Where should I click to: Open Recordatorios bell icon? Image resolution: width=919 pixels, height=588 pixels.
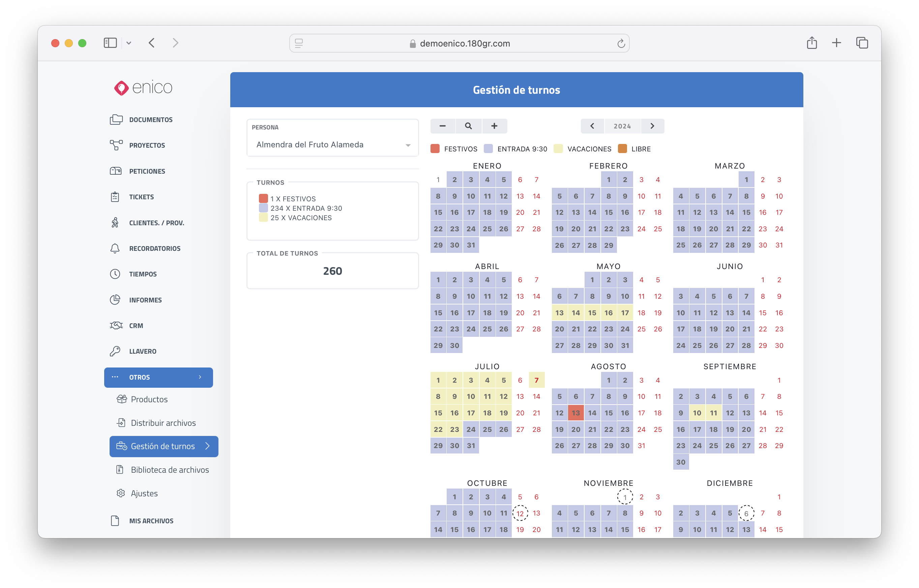point(115,248)
